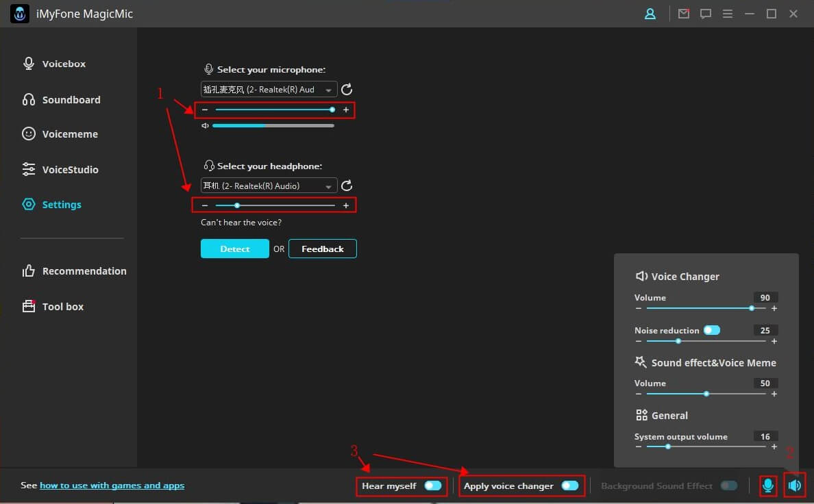The height and width of the screenshot is (504, 814).
Task: Toggle the Hear myself switch
Action: pos(433,486)
